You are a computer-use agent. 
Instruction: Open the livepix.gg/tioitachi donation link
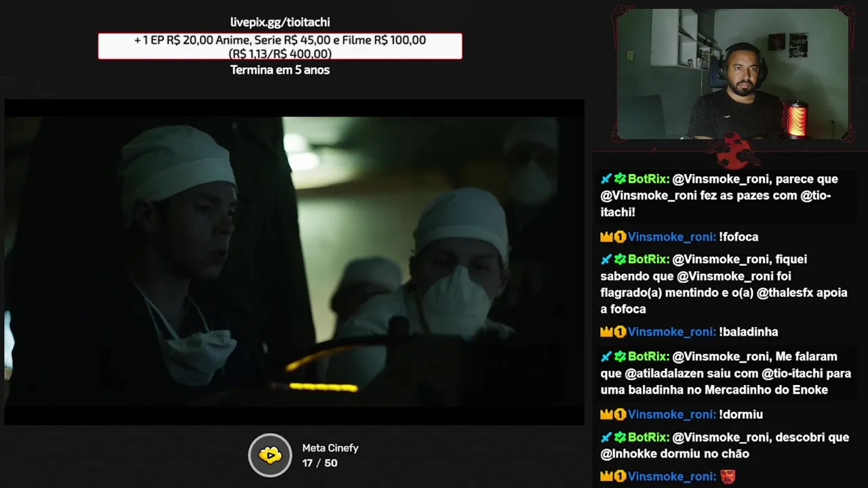280,22
